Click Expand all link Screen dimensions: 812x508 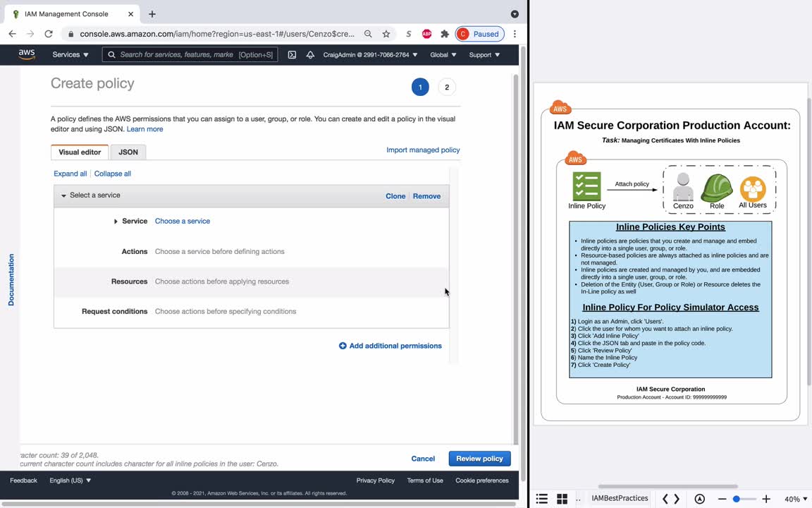(70, 174)
